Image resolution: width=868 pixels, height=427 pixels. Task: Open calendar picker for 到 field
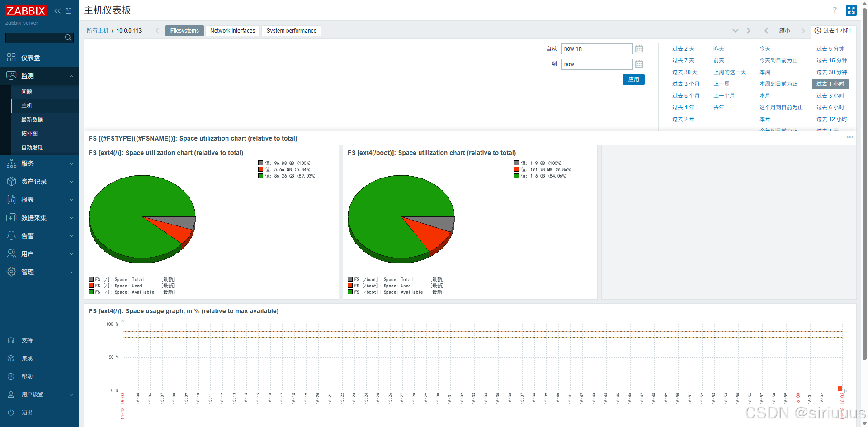(639, 64)
